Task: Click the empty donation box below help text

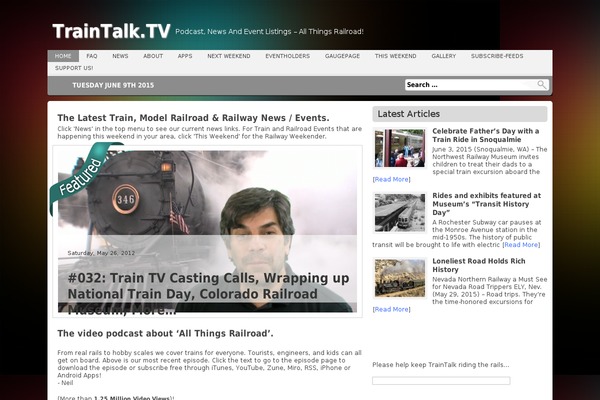Action: tap(441, 380)
